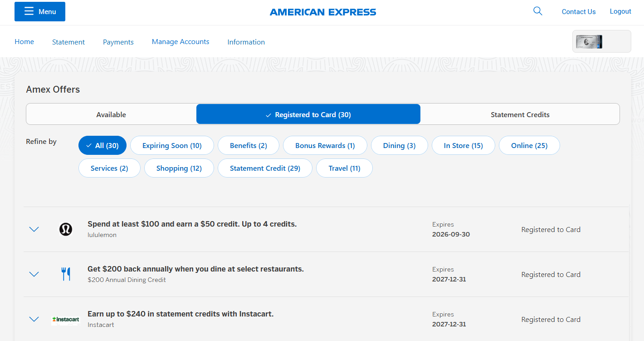Toggle the Online filter pill

(x=529, y=145)
